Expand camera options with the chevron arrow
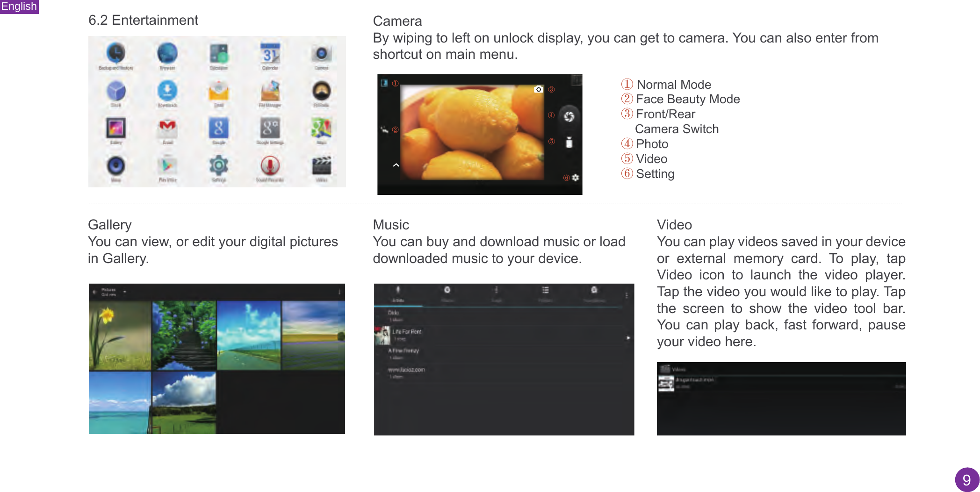Image resolution: width=980 pixels, height=492 pixels. click(x=396, y=165)
